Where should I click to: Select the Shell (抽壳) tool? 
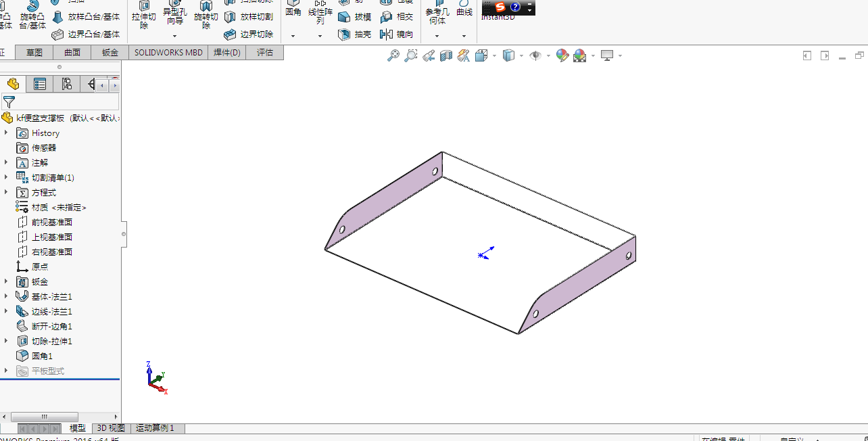(x=354, y=34)
